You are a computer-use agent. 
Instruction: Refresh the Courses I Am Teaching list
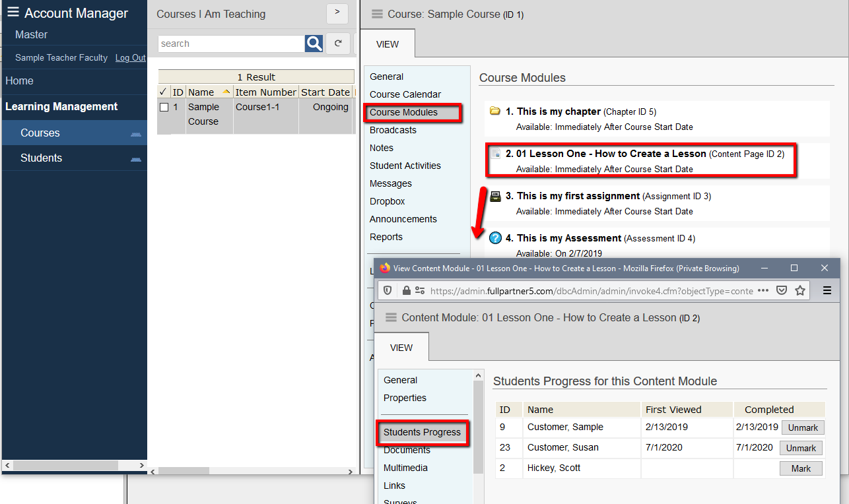[338, 44]
